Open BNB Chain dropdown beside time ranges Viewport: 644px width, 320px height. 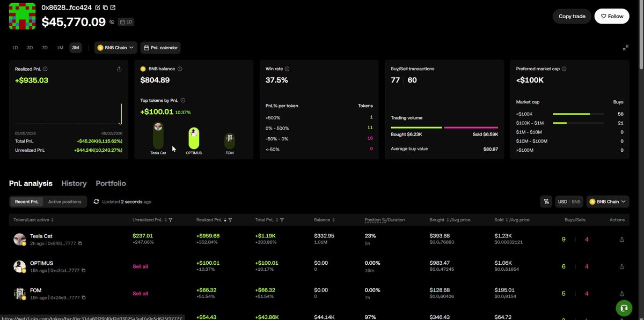click(x=116, y=48)
